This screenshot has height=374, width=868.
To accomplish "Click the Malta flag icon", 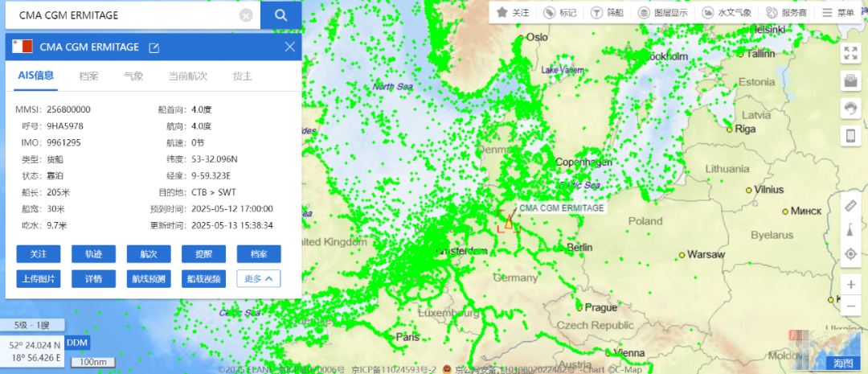I will (23, 47).
